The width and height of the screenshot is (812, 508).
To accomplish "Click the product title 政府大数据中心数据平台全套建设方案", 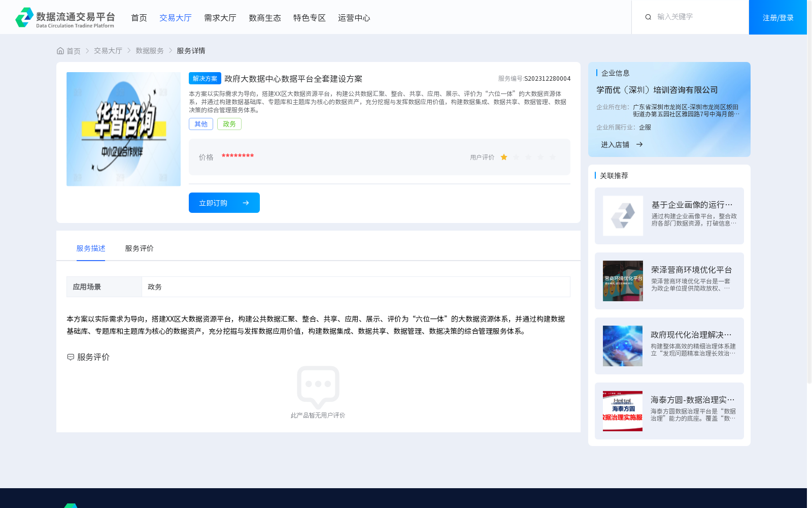I will [293, 79].
